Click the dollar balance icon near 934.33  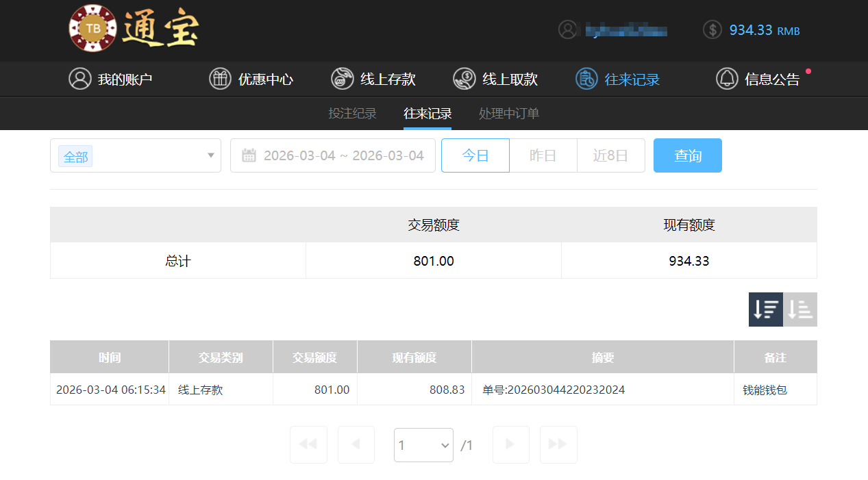coord(711,29)
